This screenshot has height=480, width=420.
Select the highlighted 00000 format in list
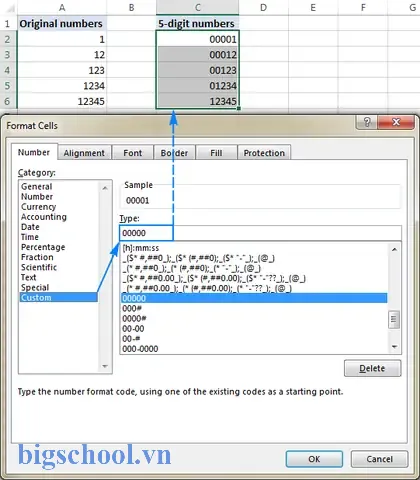click(x=254, y=298)
